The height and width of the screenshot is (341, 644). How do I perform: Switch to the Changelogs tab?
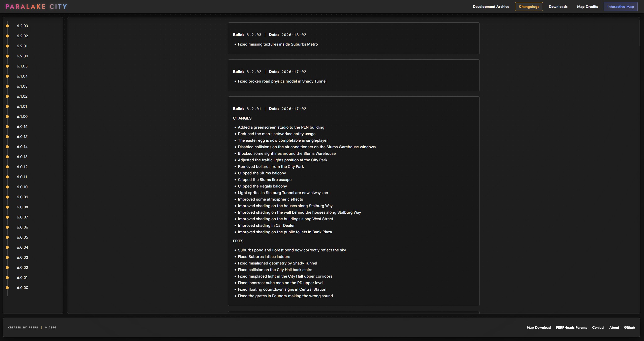(x=529, y=7)
